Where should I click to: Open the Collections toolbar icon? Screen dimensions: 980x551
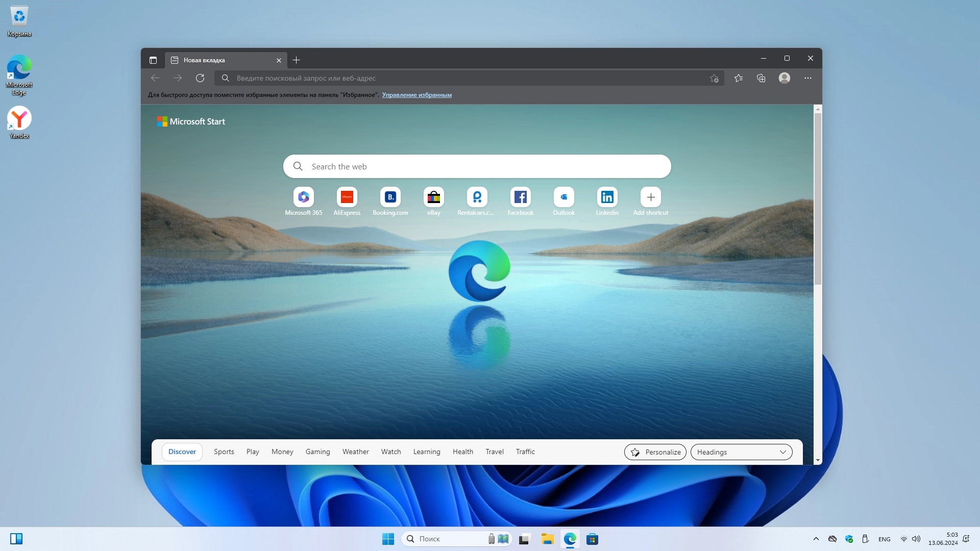click(761, 78)
